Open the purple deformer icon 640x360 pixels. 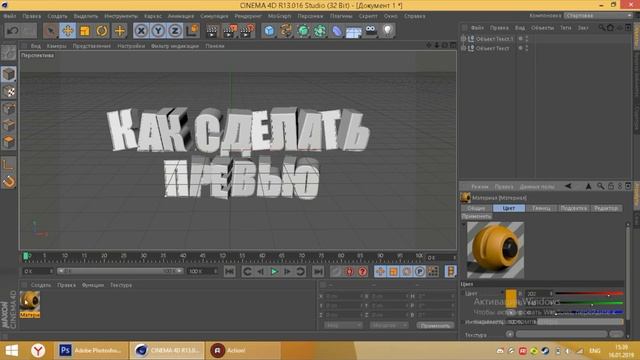(x=337, y=31)
